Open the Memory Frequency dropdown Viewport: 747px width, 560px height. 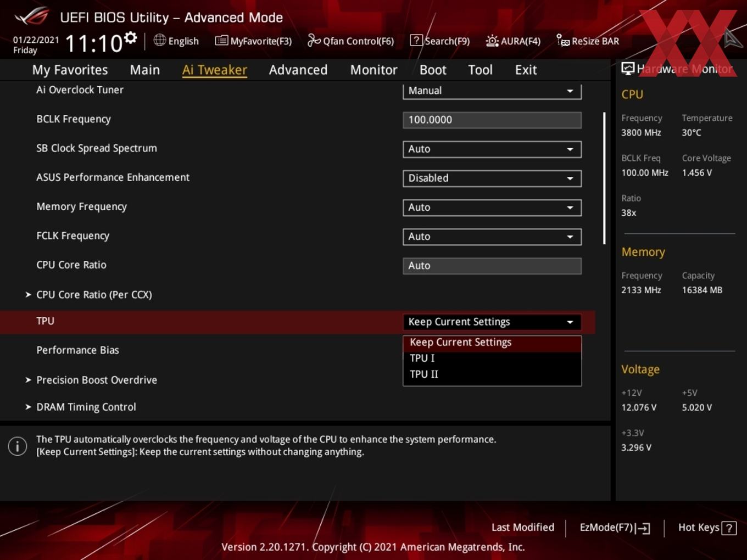click(492, 207)
